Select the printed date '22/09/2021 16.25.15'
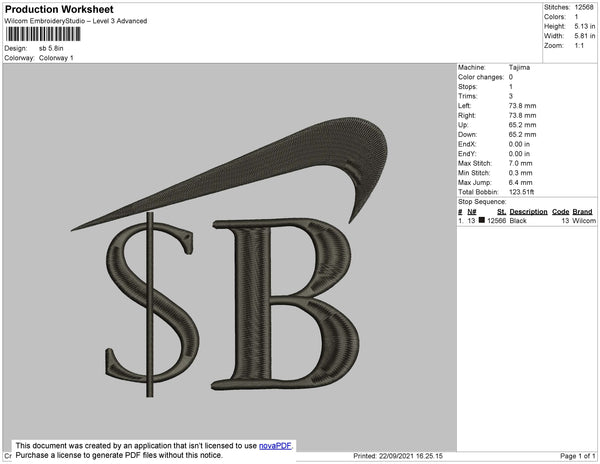Image resolution: width=600 pixels, height=464 pixels. (x=411, y=456)
